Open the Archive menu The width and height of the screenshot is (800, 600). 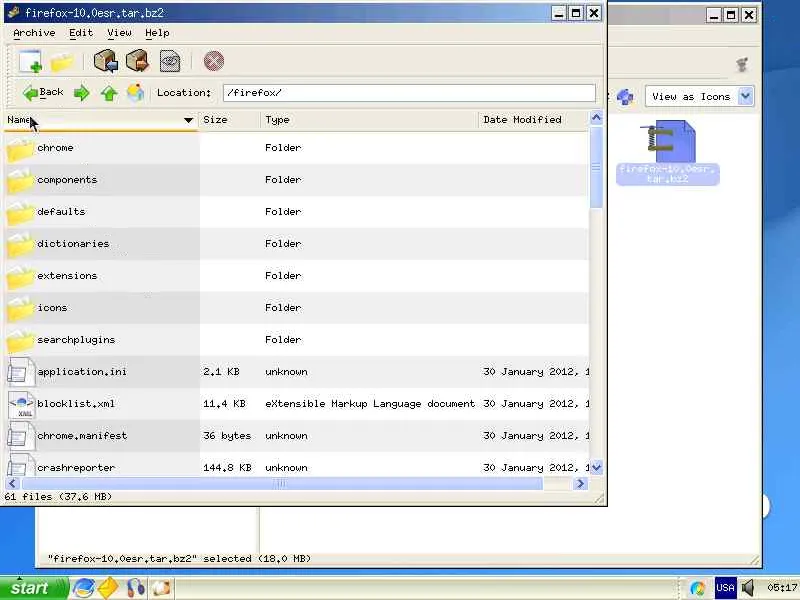pos(34,33)
